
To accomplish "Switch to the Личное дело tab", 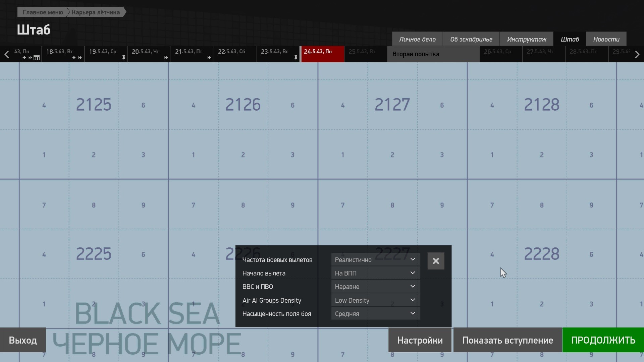I will pos(417,39).
